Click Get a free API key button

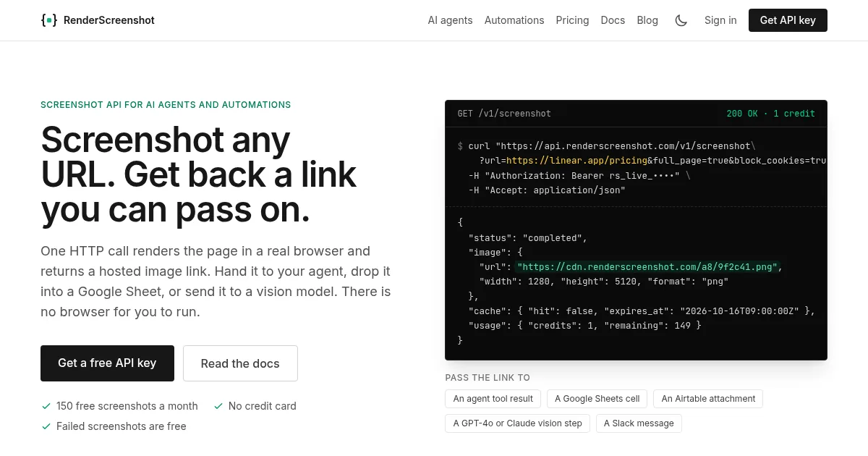click(107, 363)
